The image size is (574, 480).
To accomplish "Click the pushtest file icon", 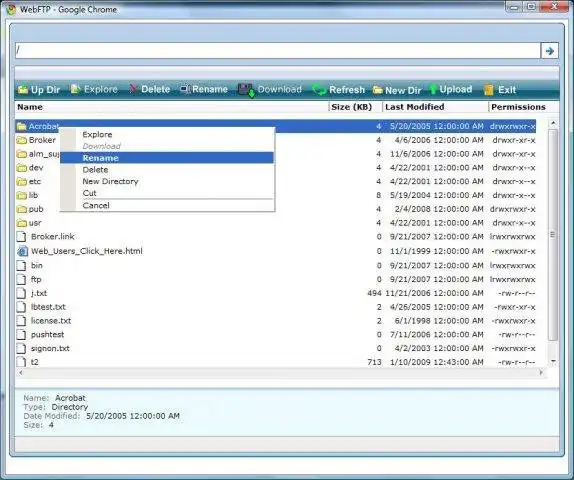I will coord(22,335).
